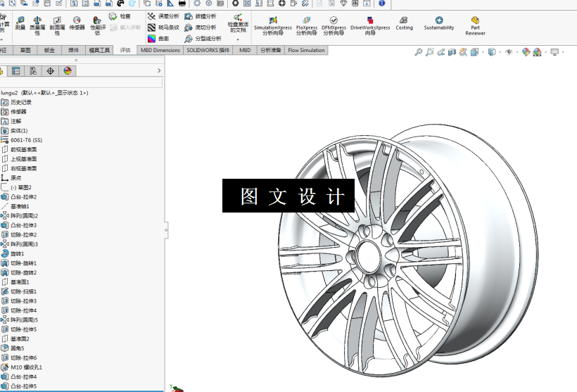Click Check Active Document (检查激活的文档)

pyautogui.click(x=238, y=23)
